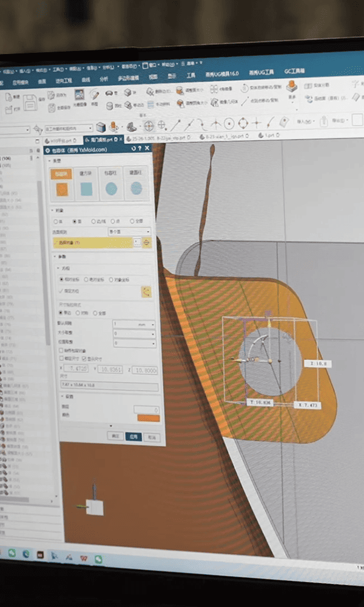Image resolution: width=364 pixels, height=607 pixels.
Task: Select the first 'body' object radio button
Action: pos(56,222)
